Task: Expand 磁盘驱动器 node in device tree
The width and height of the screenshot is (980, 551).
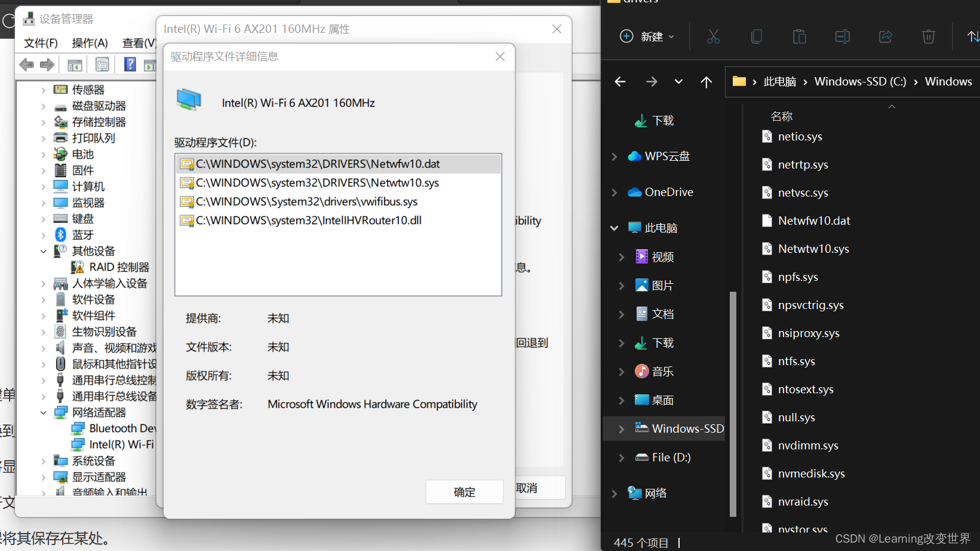Action: pos(43,106)
